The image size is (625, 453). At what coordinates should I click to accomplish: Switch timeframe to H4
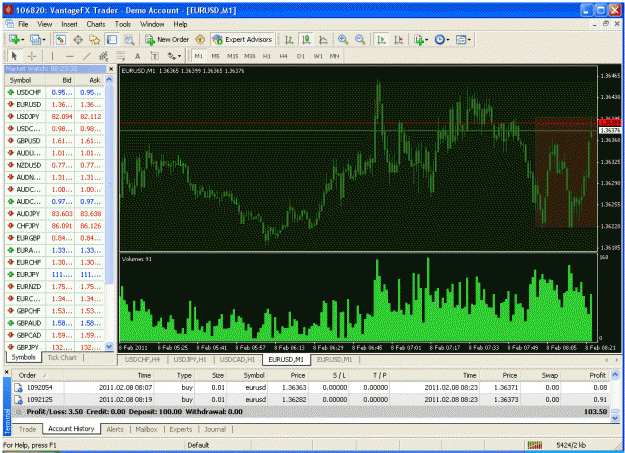[x=283, y=56]
